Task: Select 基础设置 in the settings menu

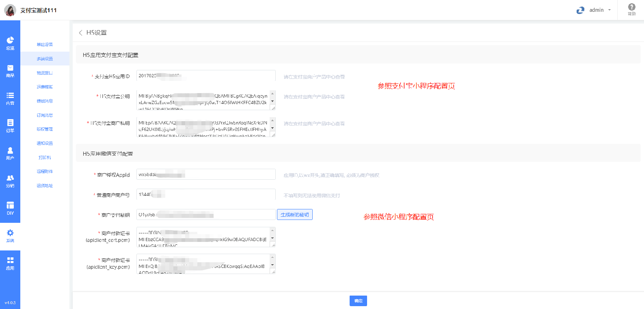Action: click(x=45, y=45)
